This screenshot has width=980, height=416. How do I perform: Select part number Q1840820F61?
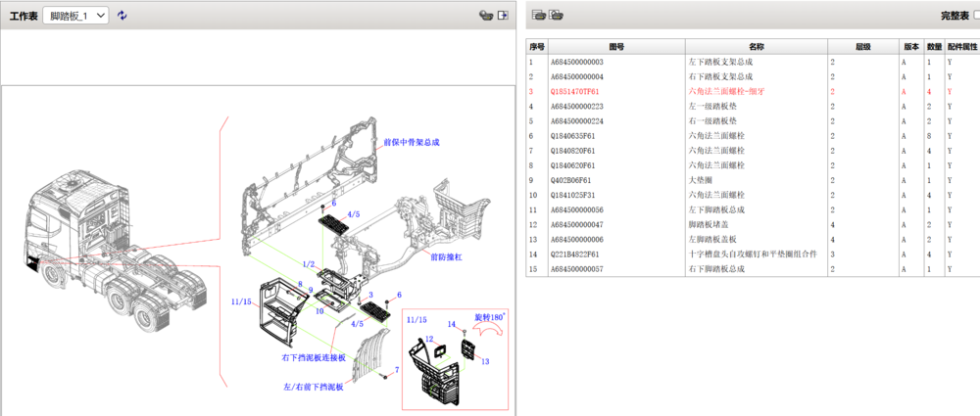pos(572,151)
